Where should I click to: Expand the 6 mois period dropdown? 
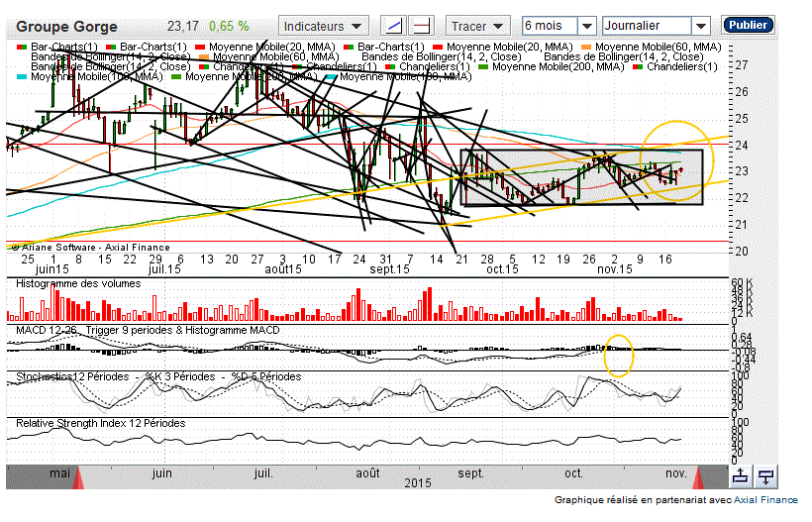(558, 26)
